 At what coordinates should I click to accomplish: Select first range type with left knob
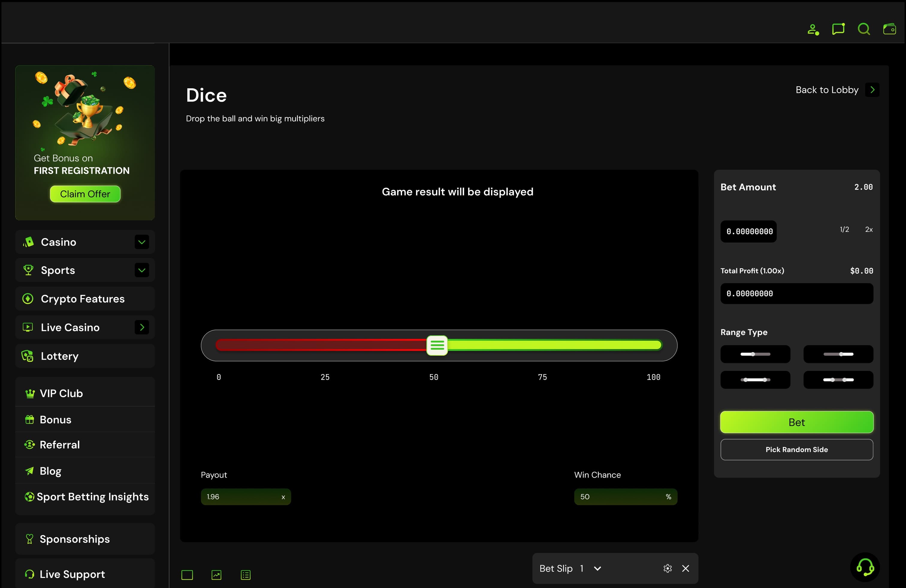[x=755, y=354]
